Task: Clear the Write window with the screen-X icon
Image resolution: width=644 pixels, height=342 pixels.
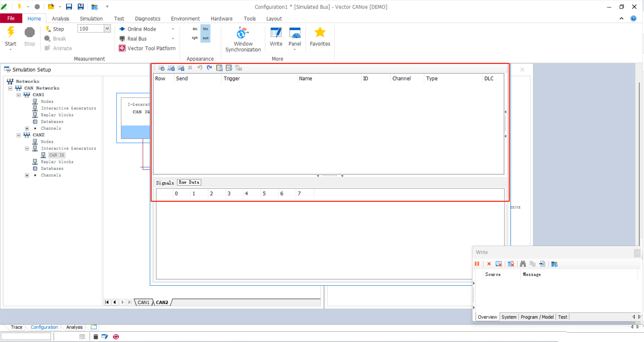Action: (499, 264)
